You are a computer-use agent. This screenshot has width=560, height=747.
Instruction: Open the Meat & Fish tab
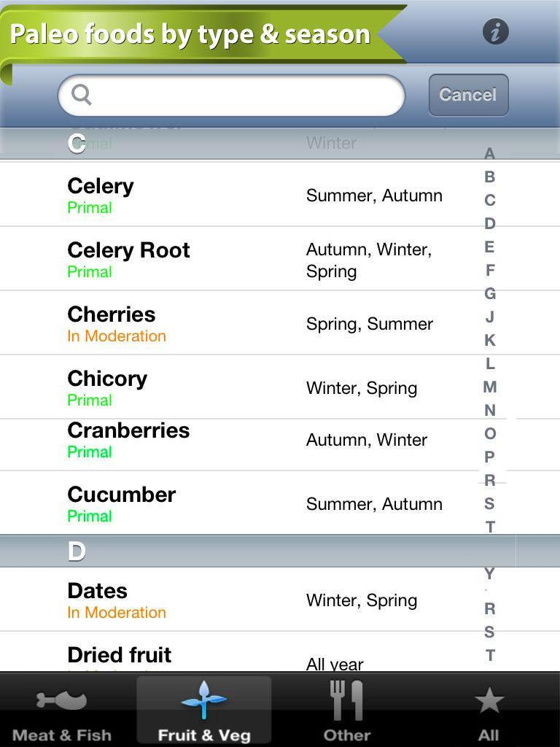(63, 711)
